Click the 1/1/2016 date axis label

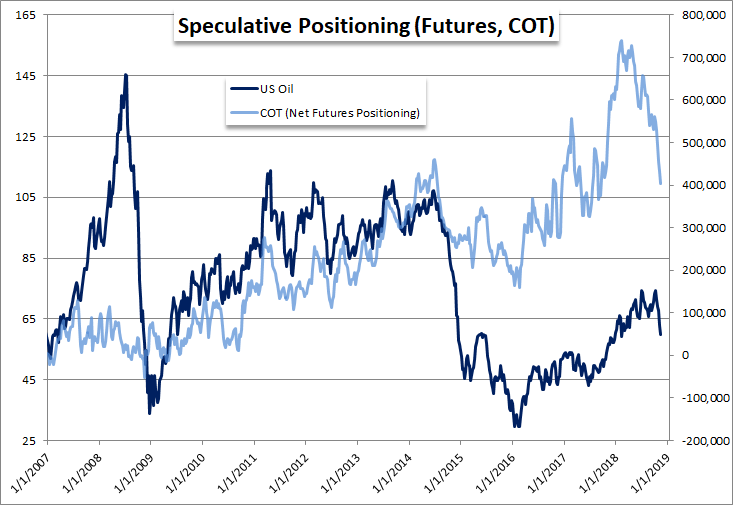coord(494,473)
